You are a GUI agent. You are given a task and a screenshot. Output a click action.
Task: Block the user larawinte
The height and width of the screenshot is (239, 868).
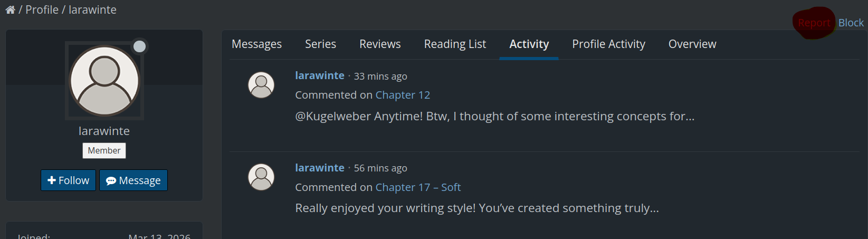pyautogui.click(x=851, y=23)
